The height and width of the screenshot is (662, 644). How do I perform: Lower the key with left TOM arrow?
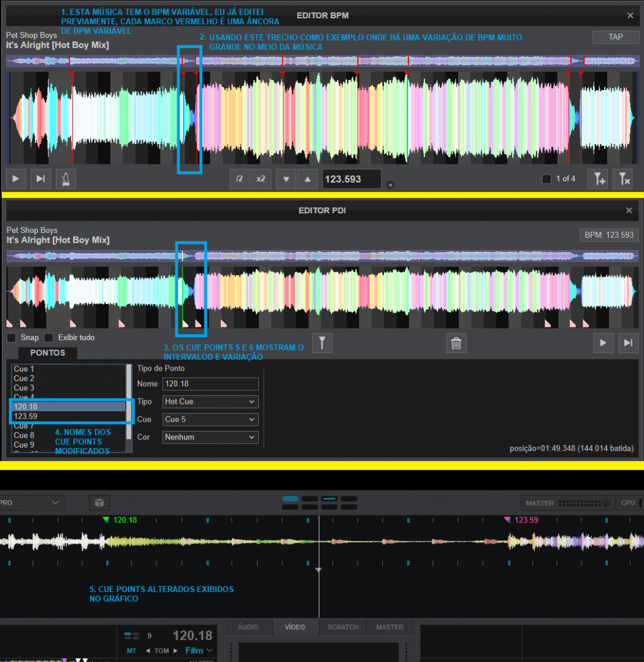click(x=148, y=650)
